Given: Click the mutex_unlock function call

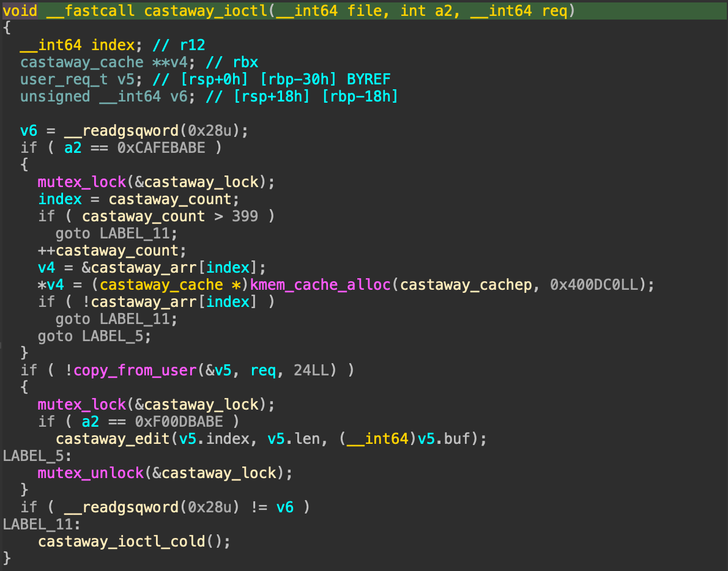Looking at the screenshot, I should [91, 473].
